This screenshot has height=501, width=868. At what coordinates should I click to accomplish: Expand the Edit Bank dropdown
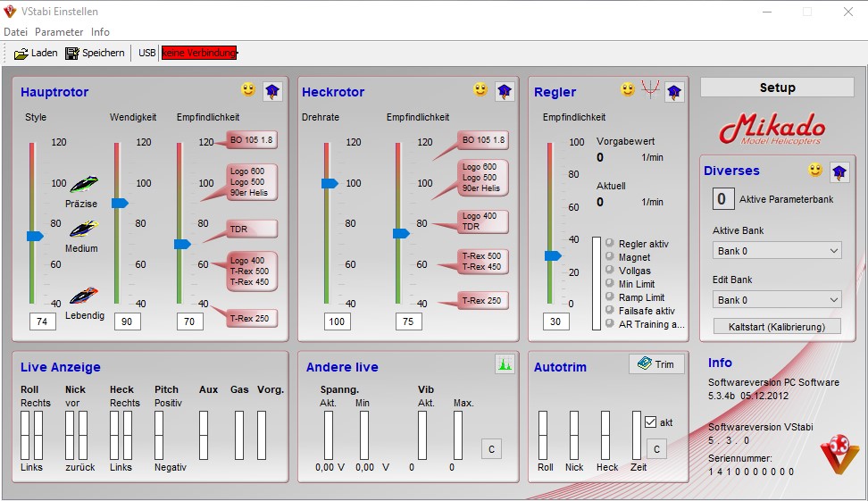click(777, 300)
